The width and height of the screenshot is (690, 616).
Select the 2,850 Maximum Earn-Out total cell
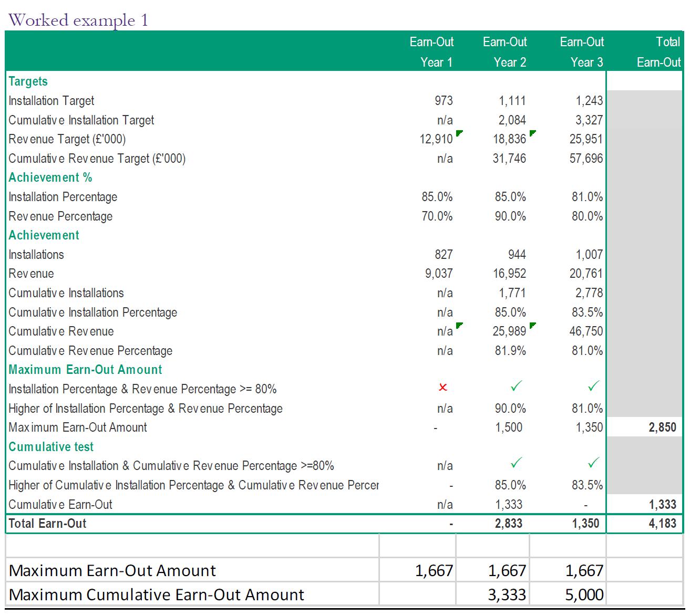click(662, 427)
